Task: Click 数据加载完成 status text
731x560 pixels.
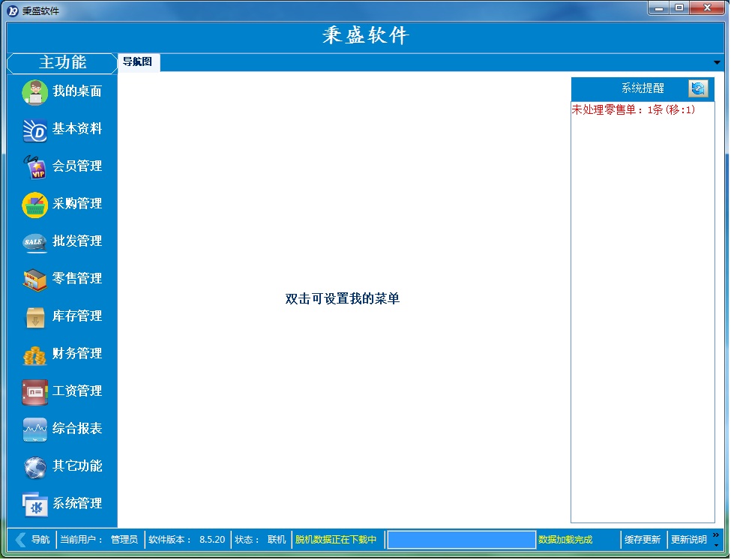Action: [565, 540]
